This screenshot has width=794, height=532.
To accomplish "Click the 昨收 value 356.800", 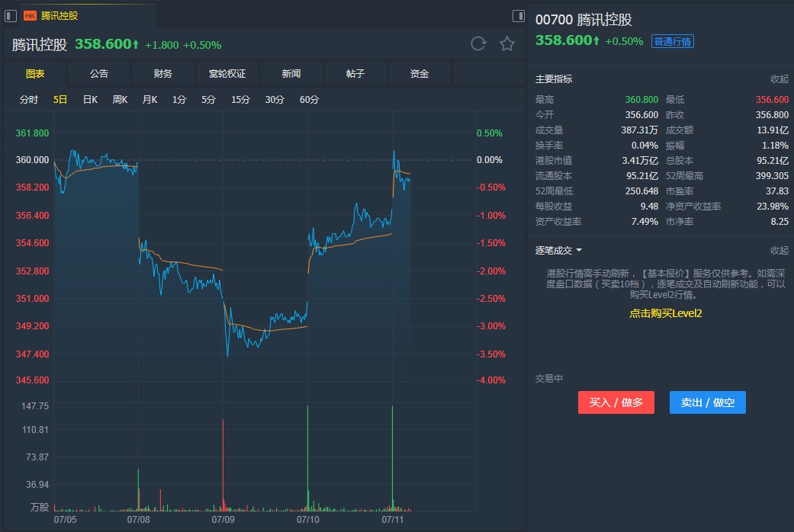I will click(x=772, y=115).
